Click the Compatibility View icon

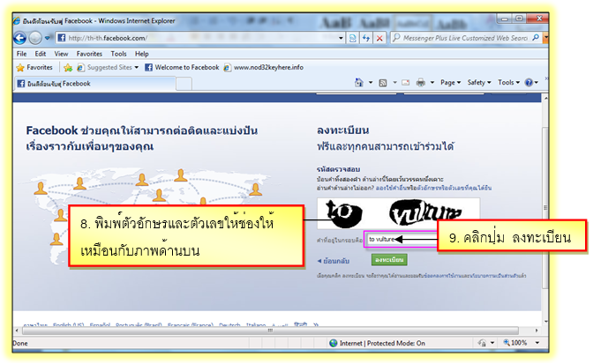coord(352,38)
